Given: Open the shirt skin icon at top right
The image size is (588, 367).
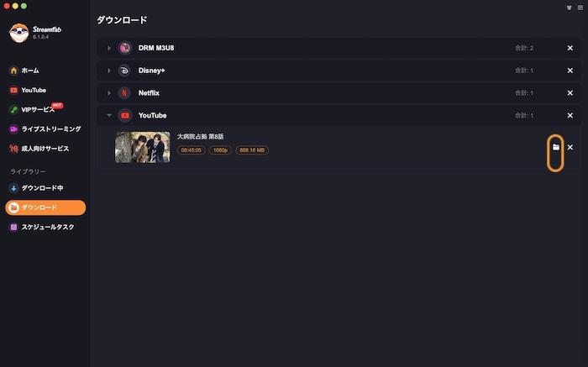Looking at the screenshot, I should click(x=570, y=8).
